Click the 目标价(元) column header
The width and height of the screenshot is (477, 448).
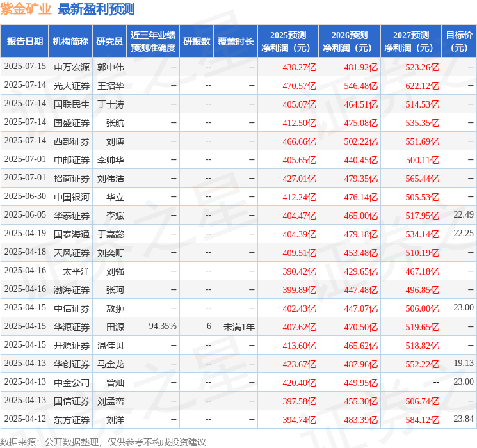[x=459, y=41]
